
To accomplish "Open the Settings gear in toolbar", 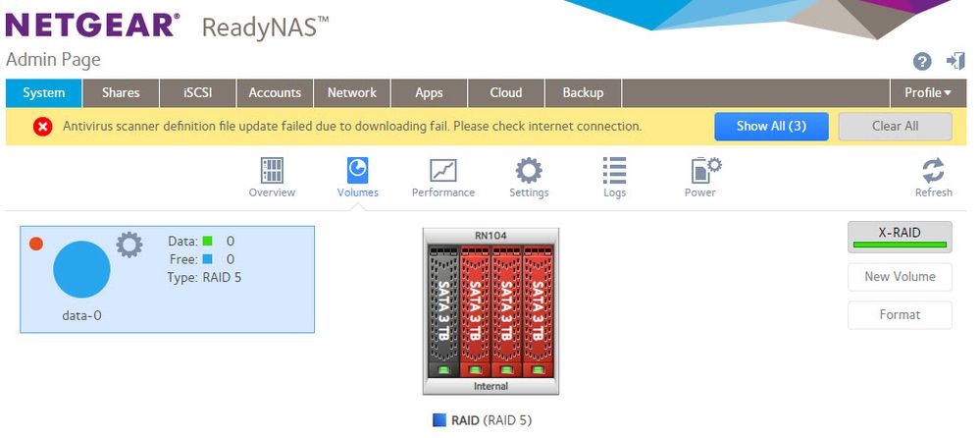I will [x=529, y=172].
